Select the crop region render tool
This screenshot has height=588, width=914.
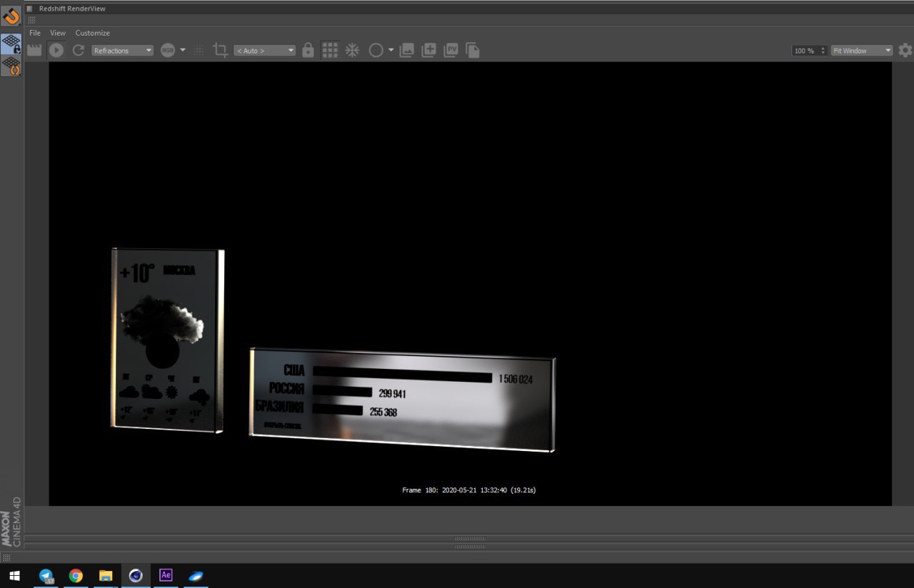tap(221, 50)
